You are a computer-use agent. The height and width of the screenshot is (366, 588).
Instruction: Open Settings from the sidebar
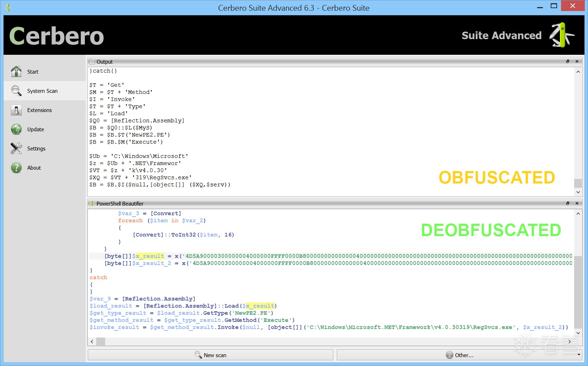45,148
